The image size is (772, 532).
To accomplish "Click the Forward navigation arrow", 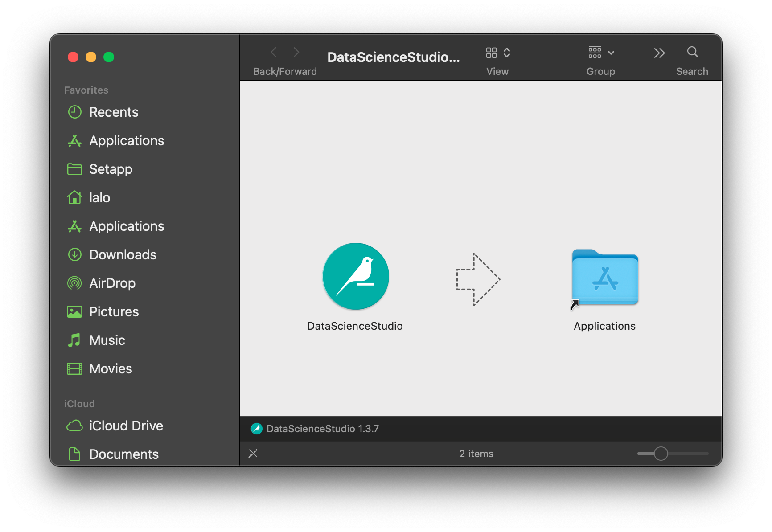I will (x=296, y=53).
